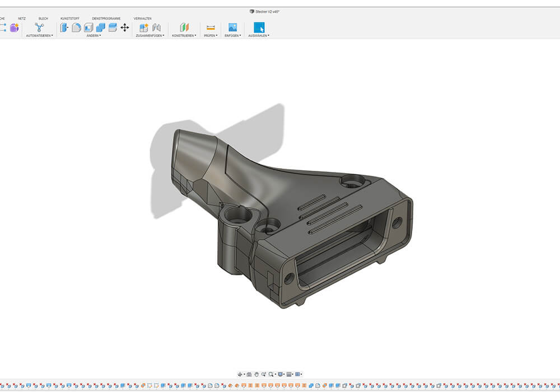Switch to the BLECH tab
The image size is (560, 392).
pyautogui.click(x=43, y=18)
